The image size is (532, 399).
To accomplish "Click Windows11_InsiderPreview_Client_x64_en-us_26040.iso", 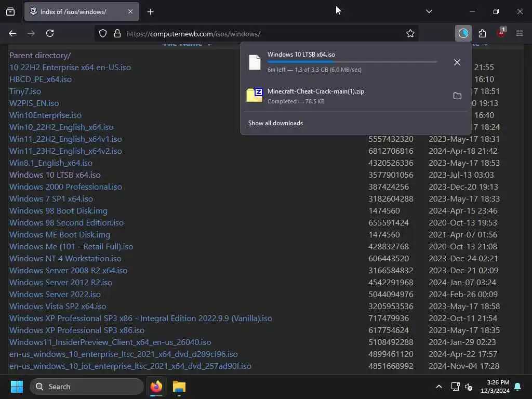I will (110, 342).
